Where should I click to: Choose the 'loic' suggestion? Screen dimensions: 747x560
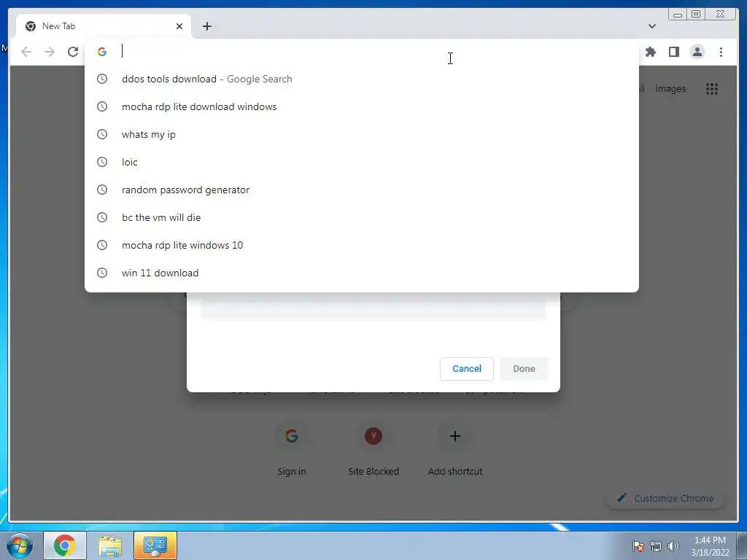coord(362,162)
